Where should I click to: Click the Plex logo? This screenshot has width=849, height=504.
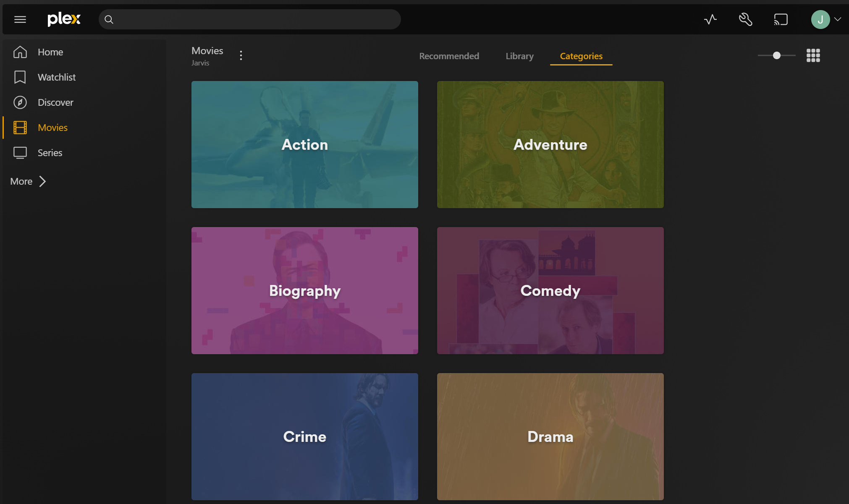tap(64, 19)
